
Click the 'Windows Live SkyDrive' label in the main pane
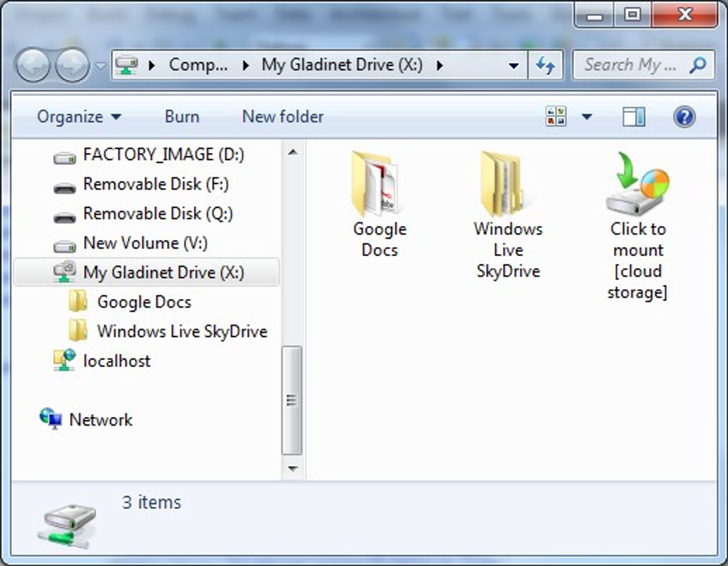(x=508, y=250)
